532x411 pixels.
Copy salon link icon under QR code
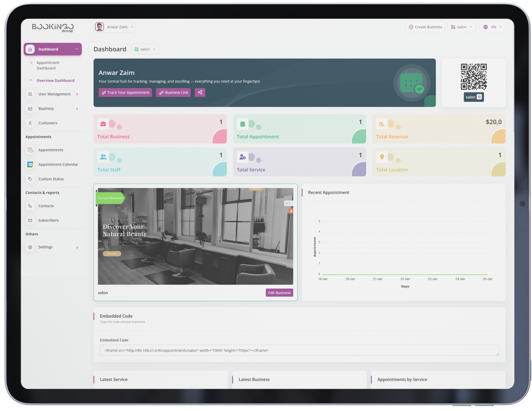point(479,97)
